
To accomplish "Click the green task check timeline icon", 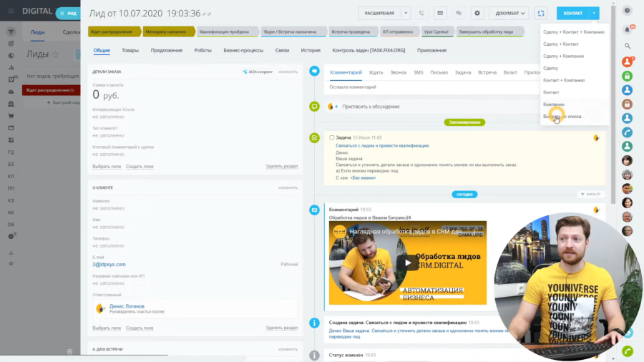I will pos(314,138).
